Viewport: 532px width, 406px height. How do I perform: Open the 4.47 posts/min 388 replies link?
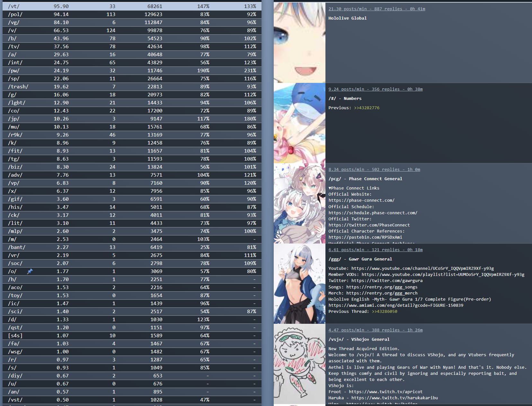(376, 330)
